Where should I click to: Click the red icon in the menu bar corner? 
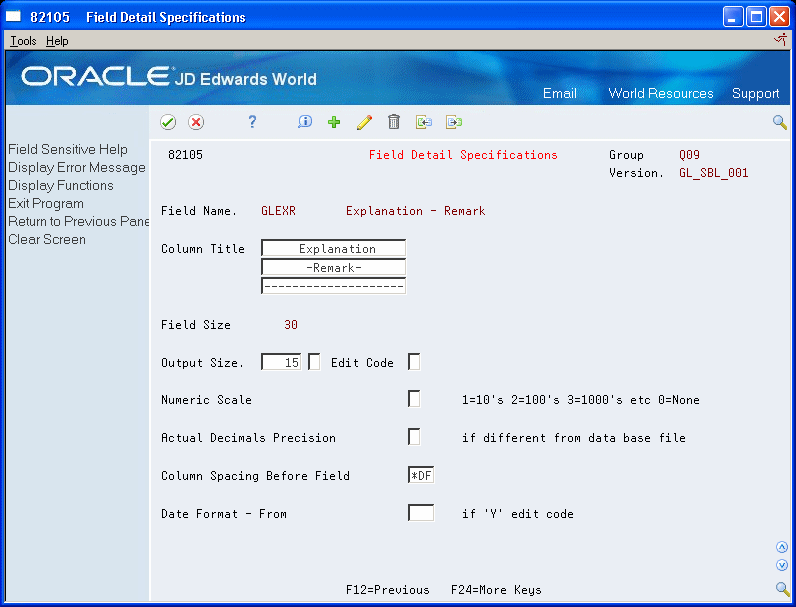coord(781,40)
